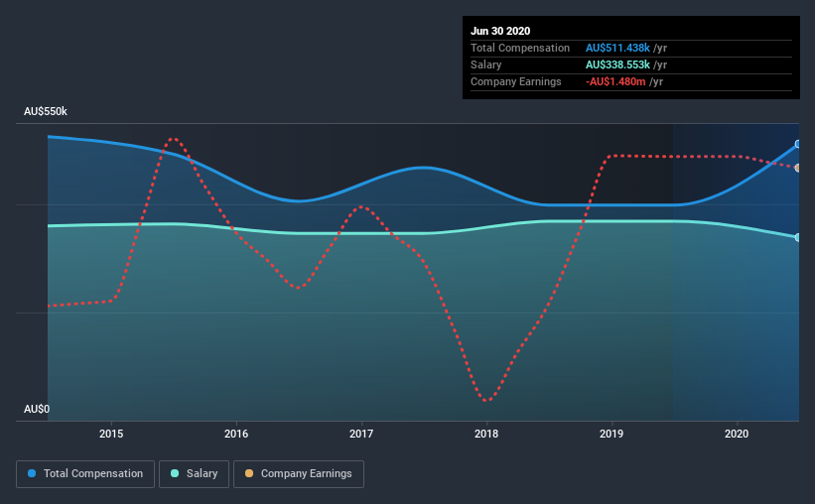Screen dimensions: 815x504
Task: Select the Company Earnings endpoint marker for 2020
Action: tap(798, 168)
